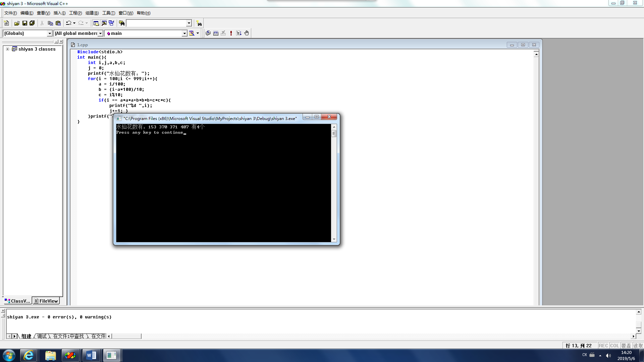This screenshot has height=362, width=644.
Task: Click the Save floppy disk icon
Action: click(24, 23)
